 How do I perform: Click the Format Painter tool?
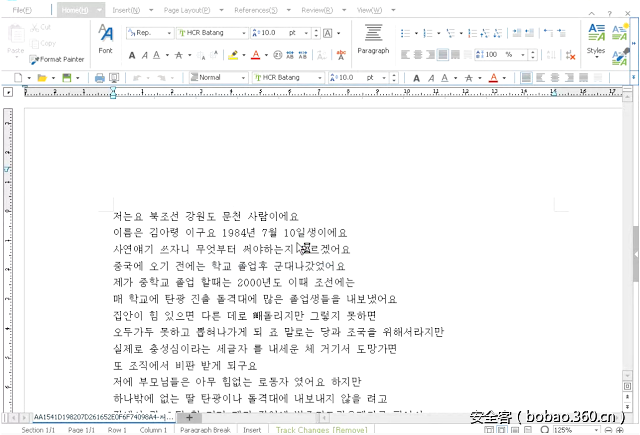click(57, 60)
